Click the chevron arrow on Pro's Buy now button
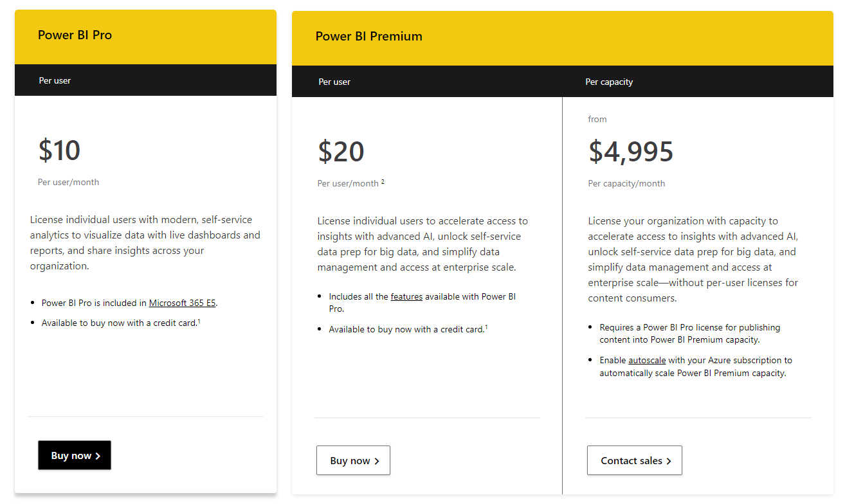Image resolution: width=845 pixels, height=504 pixels. tap(98, 455)
